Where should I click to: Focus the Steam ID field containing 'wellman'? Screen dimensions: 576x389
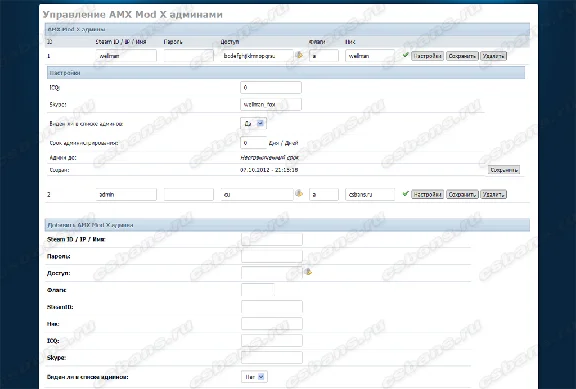coord(126,56)
